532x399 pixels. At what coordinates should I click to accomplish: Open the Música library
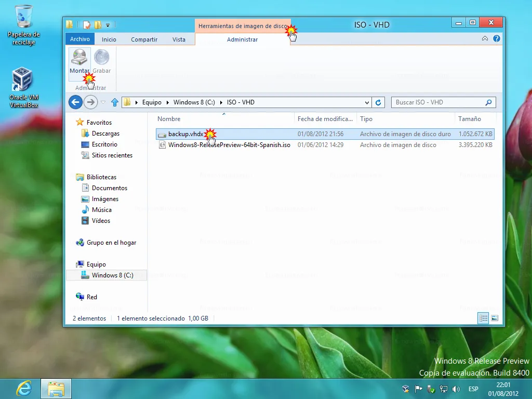[x=101, y=210]
